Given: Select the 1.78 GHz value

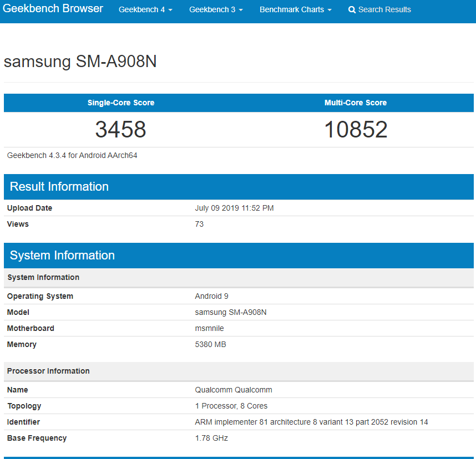Looking at the screenshot, I should click(x=211, y=438).
